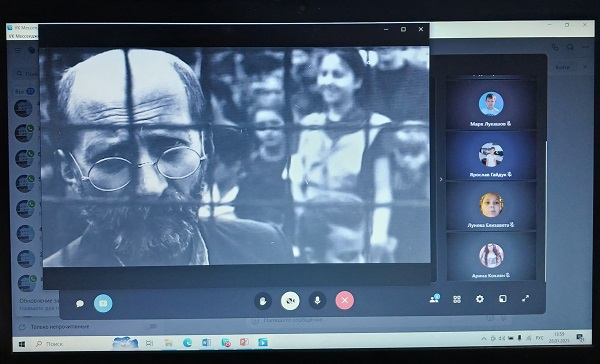Expand the call to fullscreen
The image size is (600, 364).
click(x=526, y=298)
